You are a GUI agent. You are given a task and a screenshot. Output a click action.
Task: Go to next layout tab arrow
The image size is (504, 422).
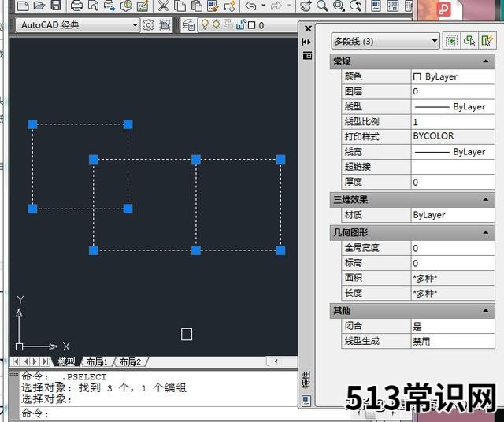point(35,361)
